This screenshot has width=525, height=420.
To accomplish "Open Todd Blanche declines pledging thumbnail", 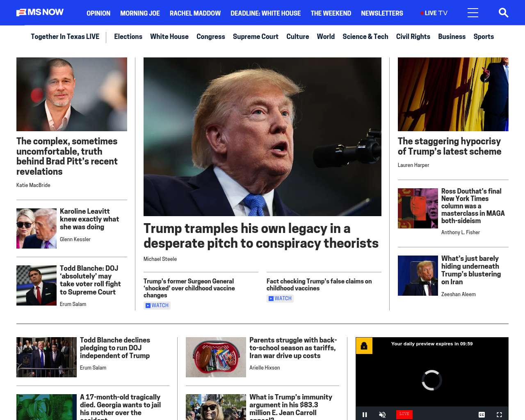I will pos(46,357).
